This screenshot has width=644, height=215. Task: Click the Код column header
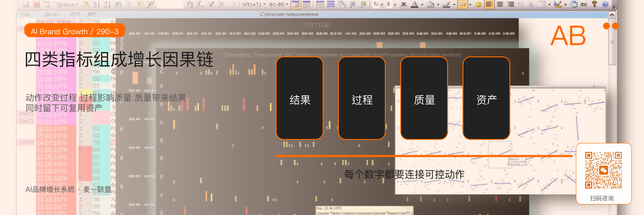(x=25, y=14)
